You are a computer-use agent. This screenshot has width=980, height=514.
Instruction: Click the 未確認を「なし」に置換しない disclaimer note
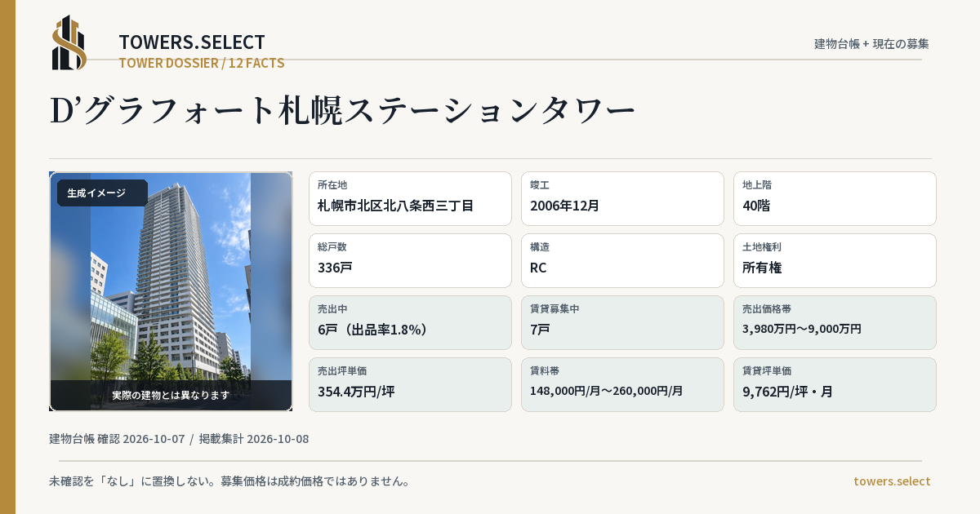[x=229, y=481]
